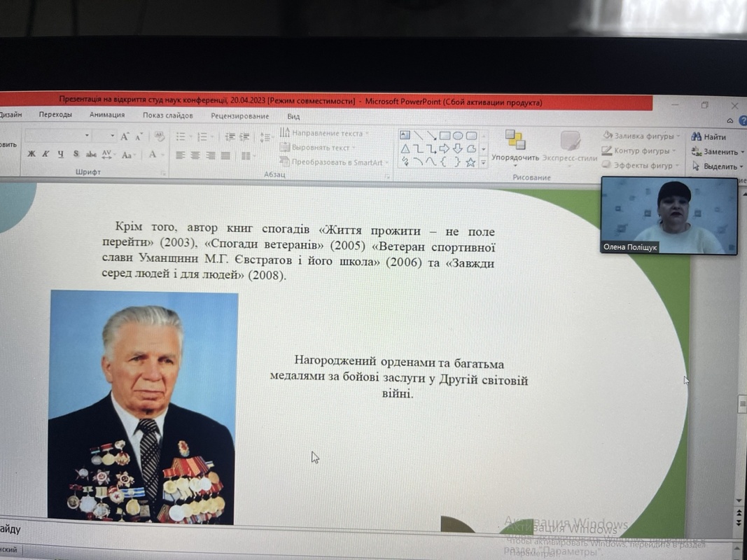Screen dimensions: 747x560
Task: Toggle right text alignment
Action: 211,155
